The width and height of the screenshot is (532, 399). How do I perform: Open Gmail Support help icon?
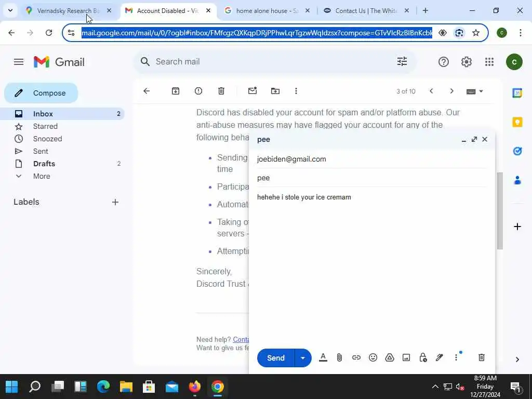point(444,62)
